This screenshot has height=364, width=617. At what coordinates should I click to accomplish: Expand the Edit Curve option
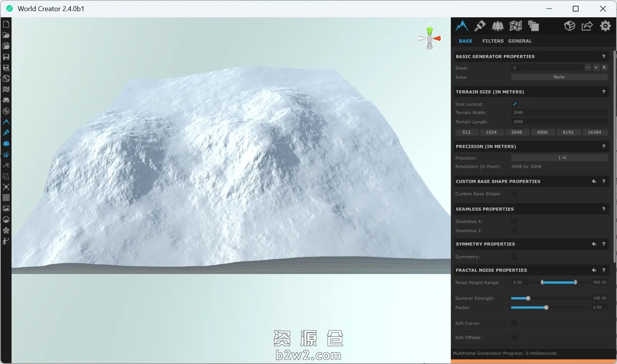pyautogui.click(x=515, y=323)
